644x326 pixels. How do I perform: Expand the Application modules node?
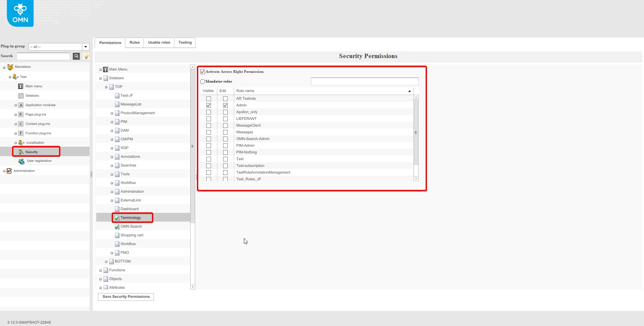15,105
